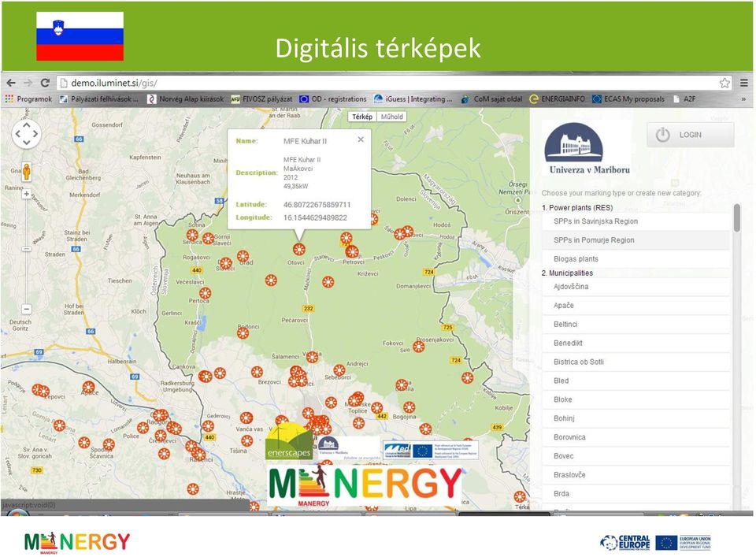Image resolution: width=756 pixels, height=557 pixels.
Task: Close the MFE Kuhar II info popup
Action: [361, 139]
